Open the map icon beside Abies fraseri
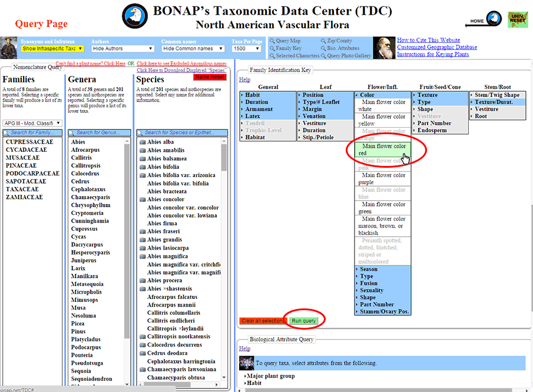This screenshot has height=392, width=533. [x=143, y=231]
